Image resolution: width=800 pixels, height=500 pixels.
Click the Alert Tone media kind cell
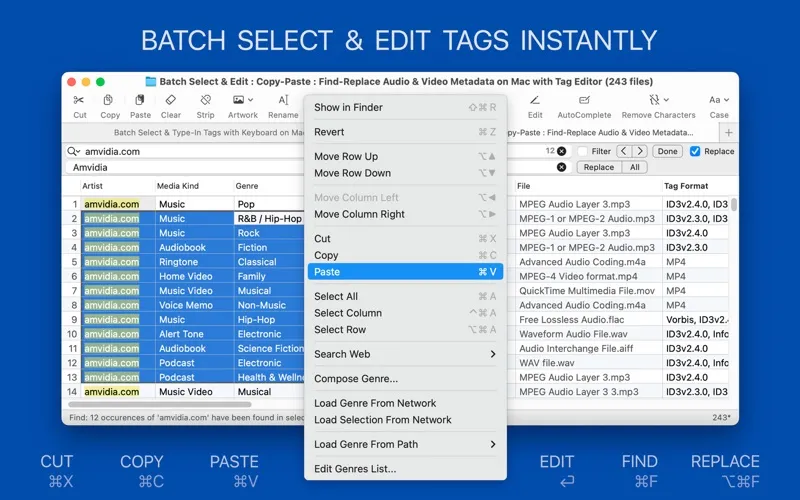point(194,334)
